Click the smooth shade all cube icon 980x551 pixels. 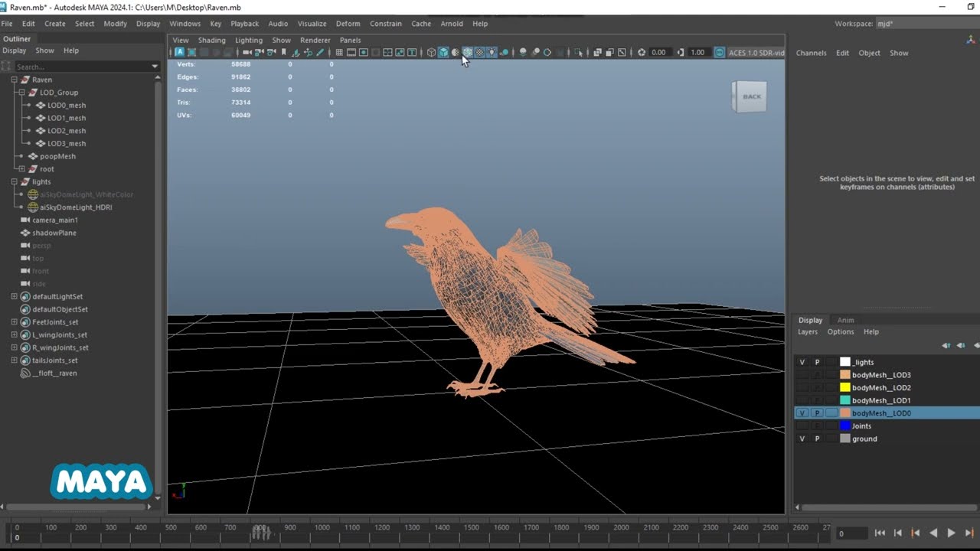(443, 53)
